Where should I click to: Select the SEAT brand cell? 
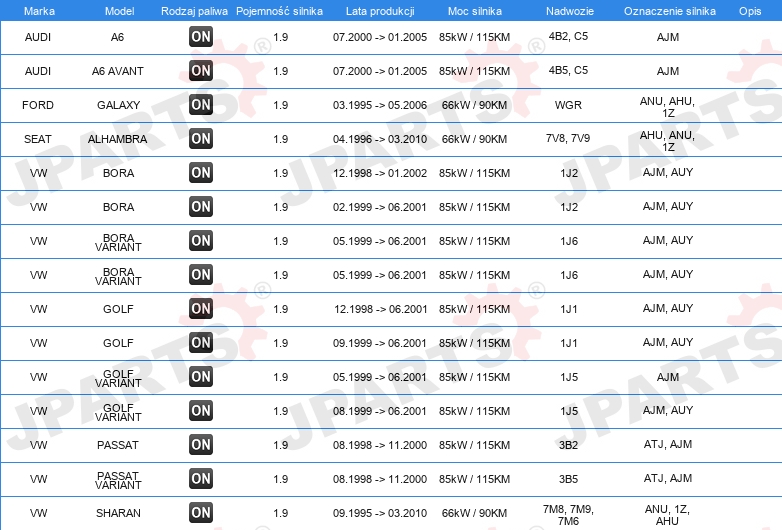tap(38, 139)
